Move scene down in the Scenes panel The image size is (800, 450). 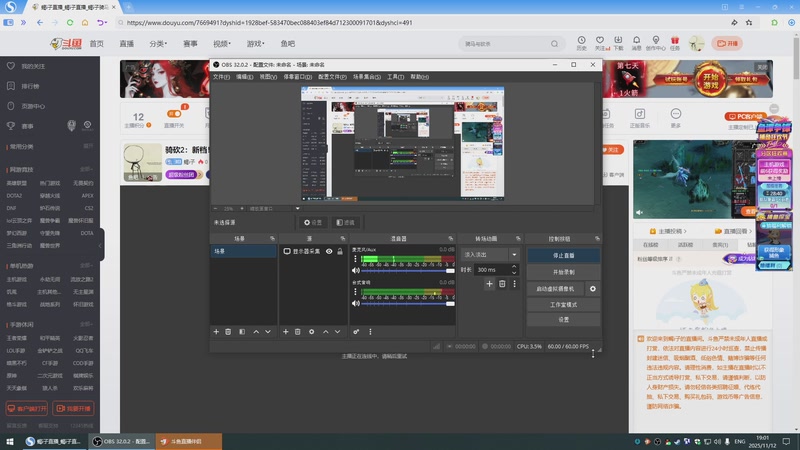(x=268, y=332)
